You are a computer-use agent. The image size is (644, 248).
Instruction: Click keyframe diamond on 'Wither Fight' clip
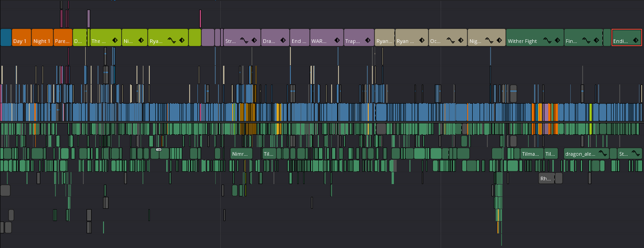(x=558, y=41)
